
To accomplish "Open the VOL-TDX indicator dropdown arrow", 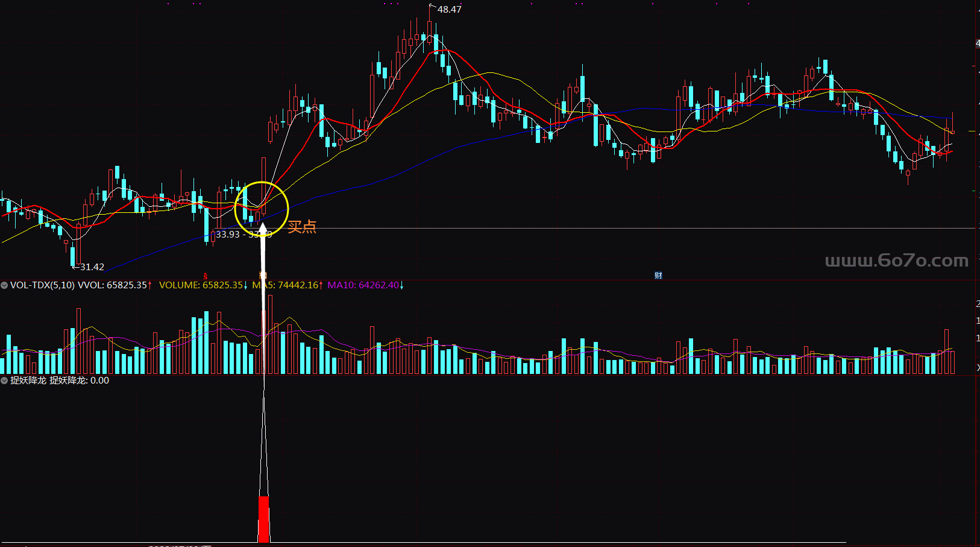I will (x=4, y=285).
